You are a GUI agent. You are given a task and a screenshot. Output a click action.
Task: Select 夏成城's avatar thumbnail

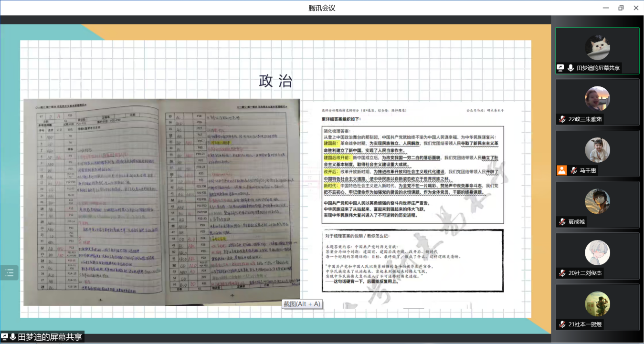pos(597,201)
